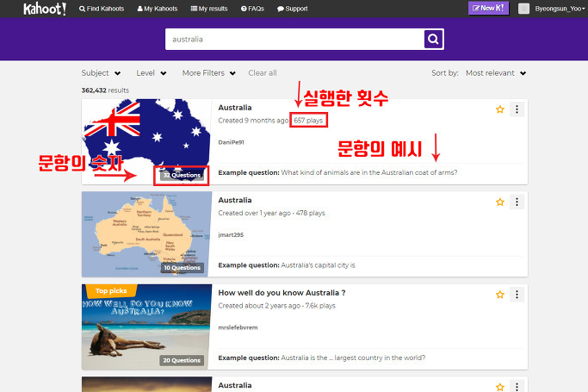The image size is (588, 392).
Task: Expand the Level filter dropdown
Action: (152, 73)
